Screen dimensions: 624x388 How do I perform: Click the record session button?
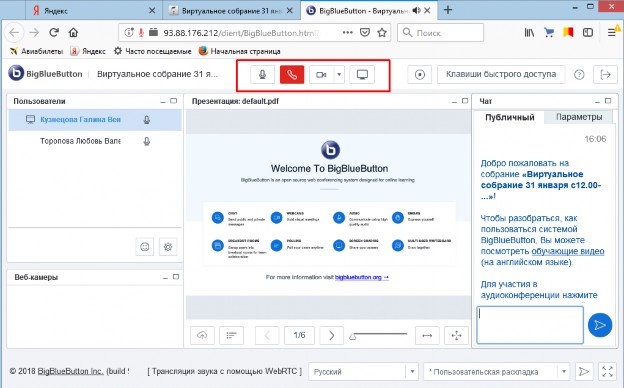(420, 75)
